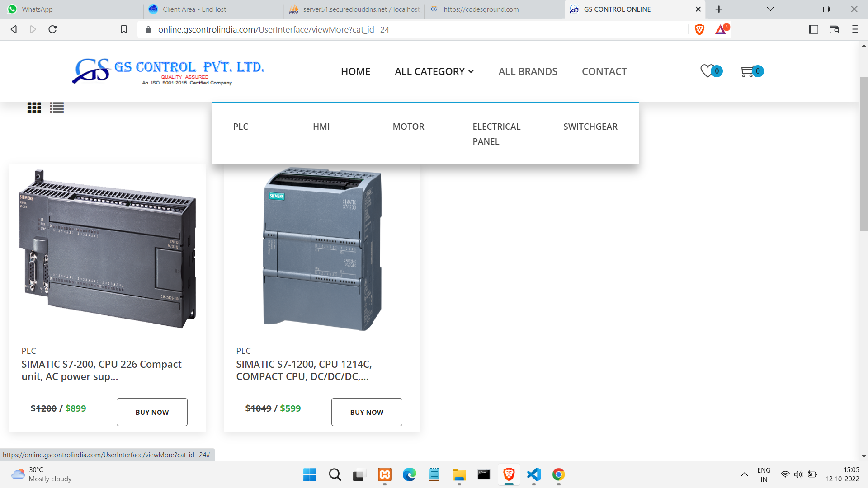Viewport: 868px width, 488px height.
Task: Click the scrollbar down arrow
Action: [863, 456]
